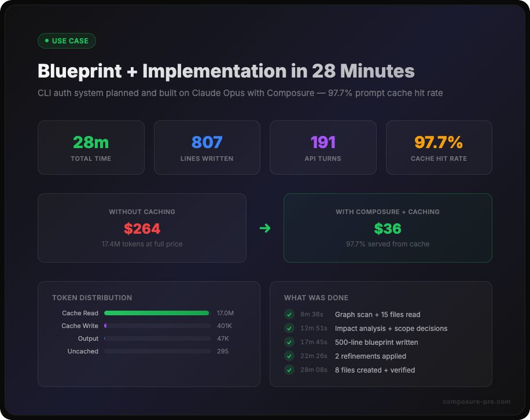
Task: Select the "$264" WITHOUT CACHING card
Action: [142, 228]
